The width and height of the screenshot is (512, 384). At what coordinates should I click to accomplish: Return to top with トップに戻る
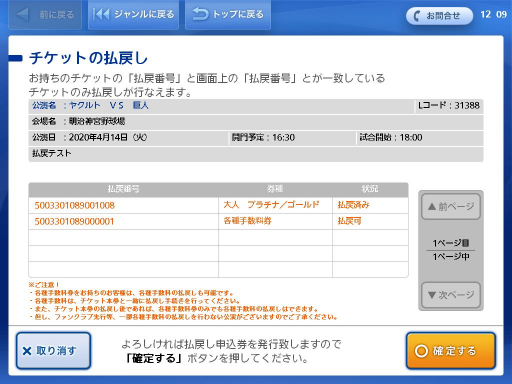[228, 15]
